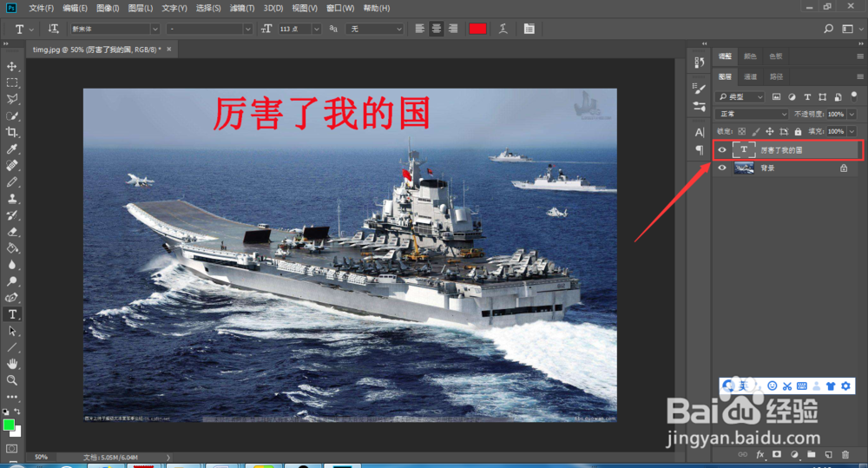Toggle the Character and Paragraph panels button
The width and height of the screenshot is (868, 468).
click(x=529, y=29)
